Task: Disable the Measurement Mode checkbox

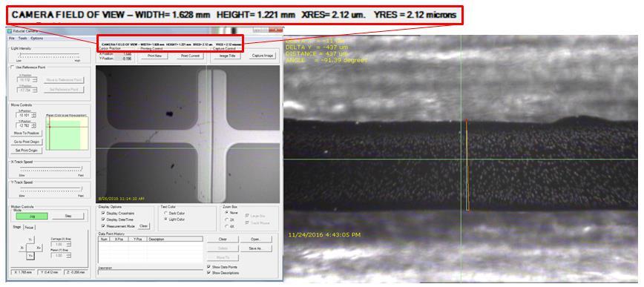Action: (103, 226)
